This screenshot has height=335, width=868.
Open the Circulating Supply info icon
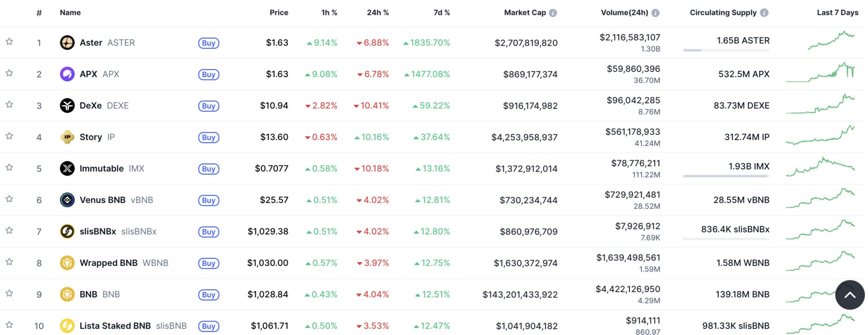pyautogui.click(x=764, y=13)
